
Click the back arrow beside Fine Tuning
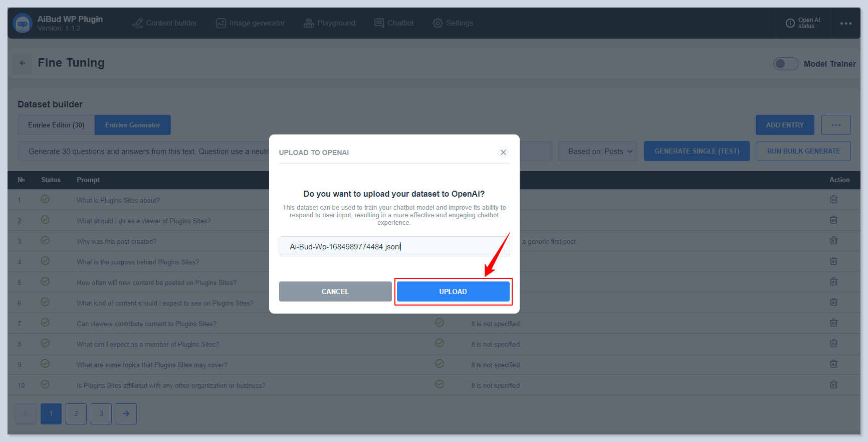(23, 63)
